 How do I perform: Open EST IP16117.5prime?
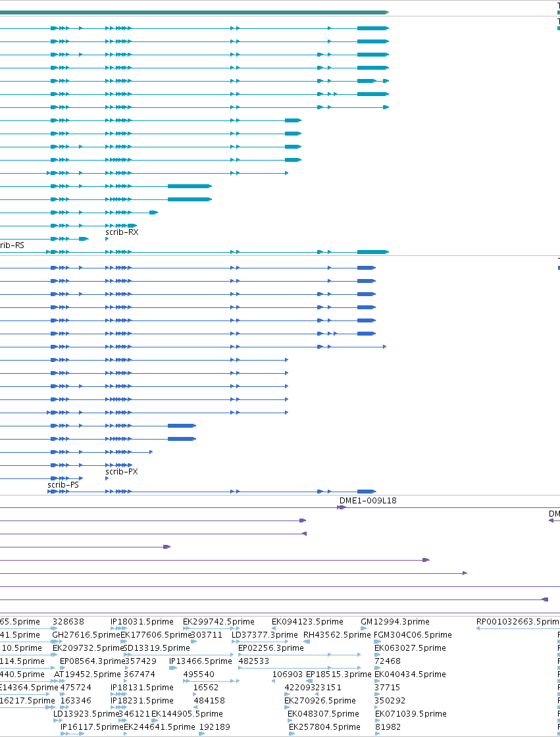pyautogui.click(x=91, y=727)
